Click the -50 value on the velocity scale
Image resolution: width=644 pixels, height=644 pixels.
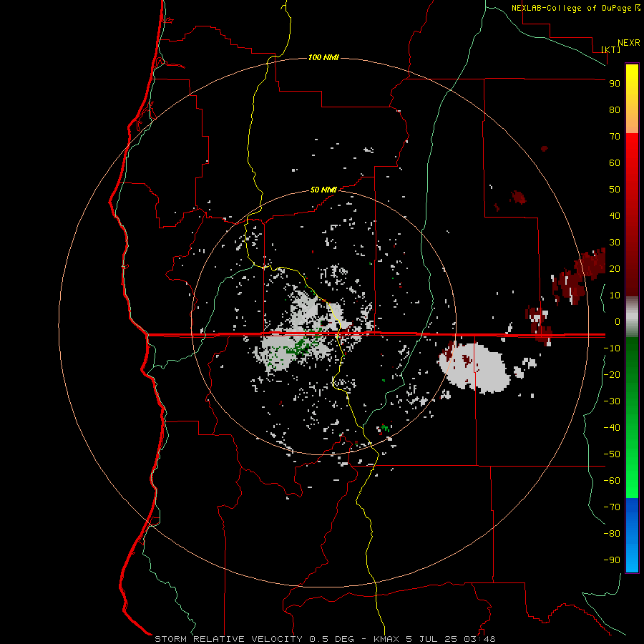[612, 454]
